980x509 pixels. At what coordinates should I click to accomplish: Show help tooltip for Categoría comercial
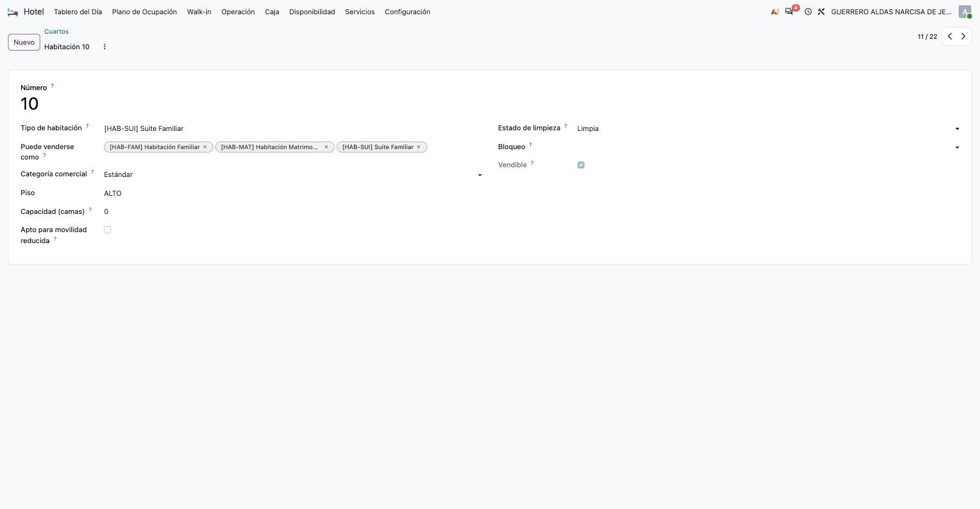(x=92, y=172)
